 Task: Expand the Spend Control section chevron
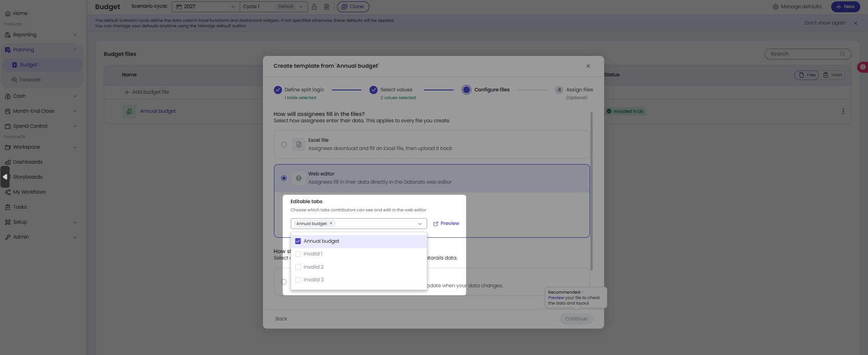(x=75, y=126)
